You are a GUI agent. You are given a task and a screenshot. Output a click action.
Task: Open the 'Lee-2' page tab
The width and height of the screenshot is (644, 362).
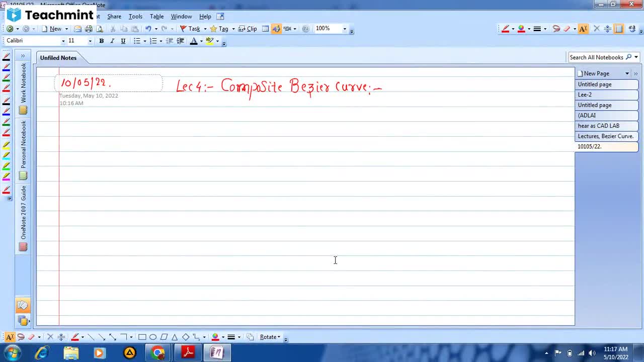pyautogui.click(x=606, y=95)
